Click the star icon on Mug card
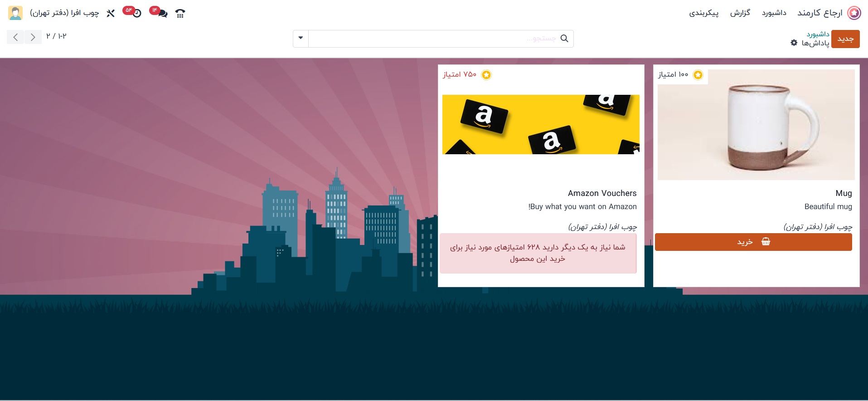The image size is (868, 401). [698, 75]
